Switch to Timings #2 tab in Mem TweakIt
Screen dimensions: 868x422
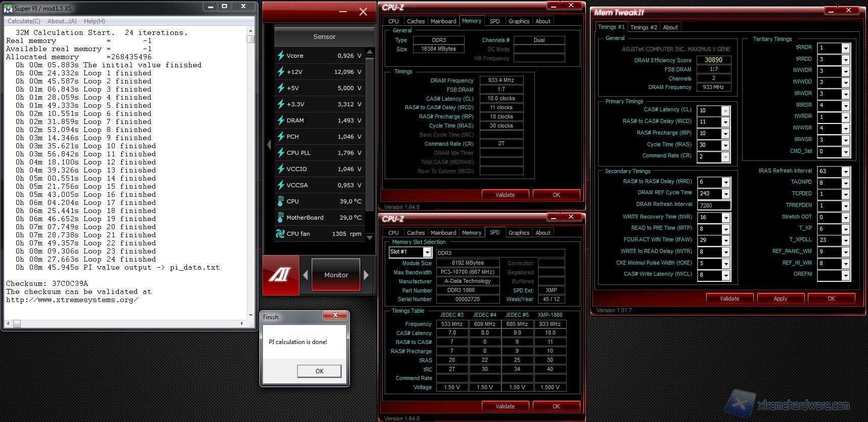pos(644,27)
